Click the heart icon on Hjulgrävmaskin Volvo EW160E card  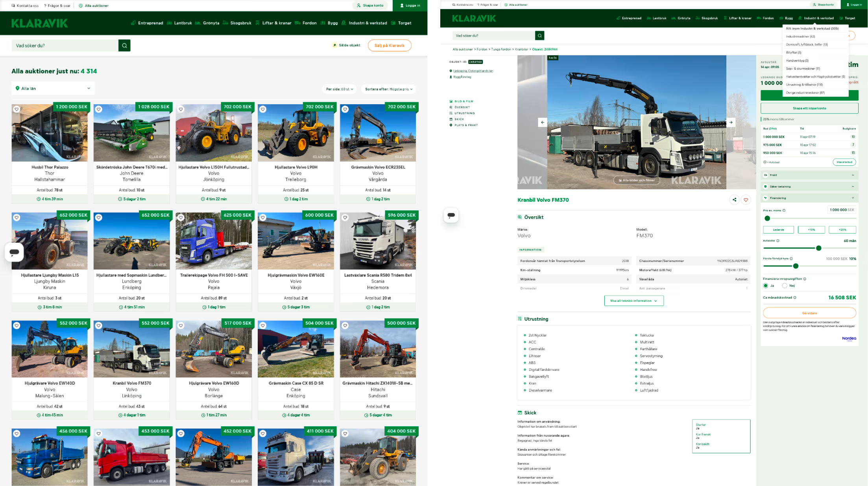pos(263,217)
